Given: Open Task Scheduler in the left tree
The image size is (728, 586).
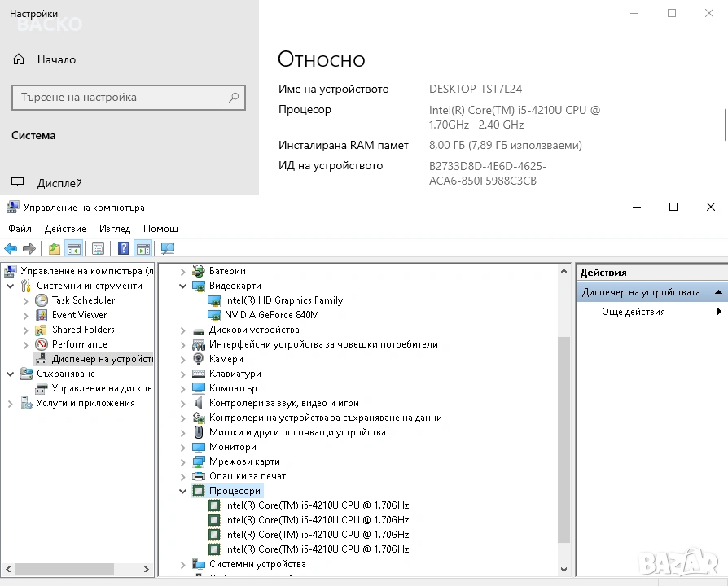Looking at the screenshot, I should [x=83, y=300].
